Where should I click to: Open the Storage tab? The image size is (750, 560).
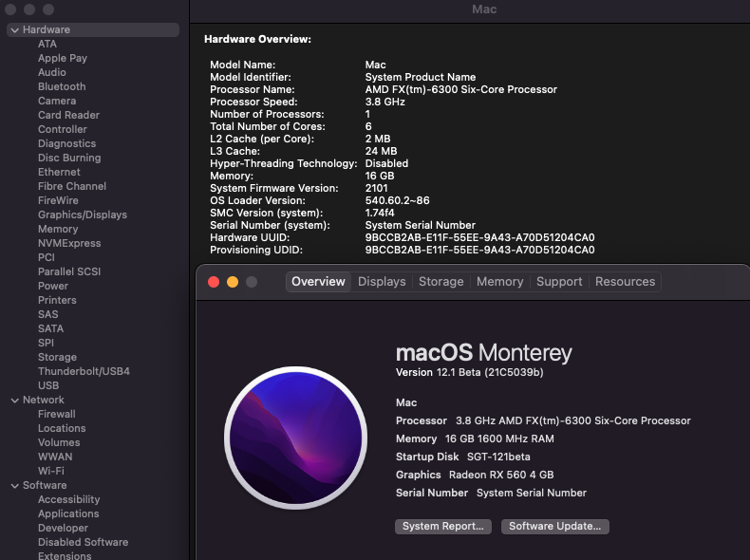point(441,282)
